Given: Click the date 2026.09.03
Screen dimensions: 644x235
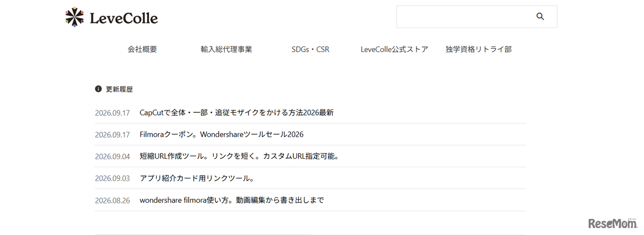Looking at the screenshot, I should 112,178.
